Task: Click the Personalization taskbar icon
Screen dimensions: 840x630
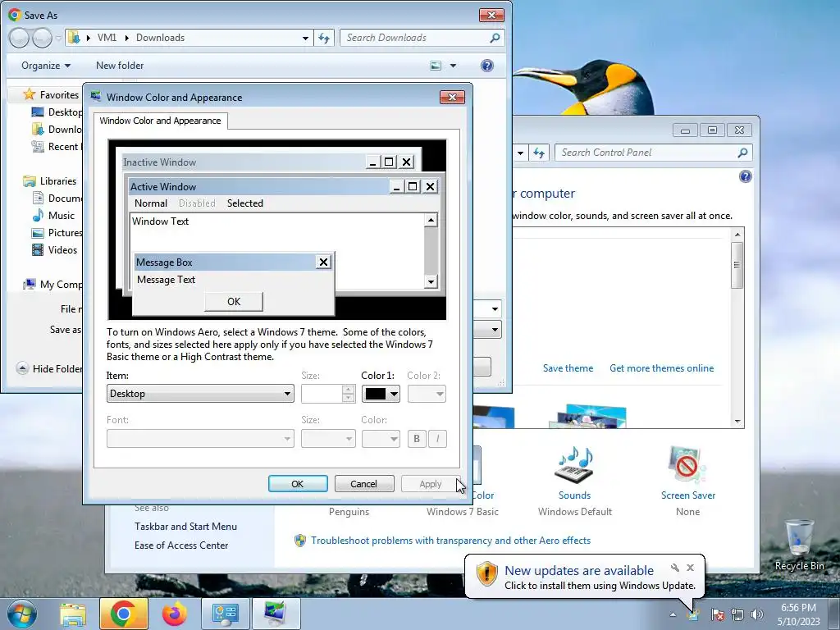Action: [276, 614]
